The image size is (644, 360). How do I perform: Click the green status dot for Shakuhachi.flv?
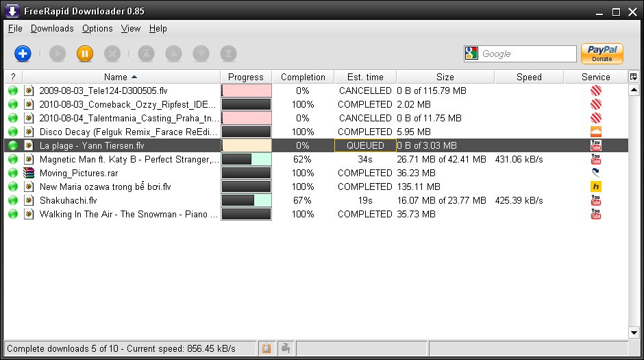[13, 200]
